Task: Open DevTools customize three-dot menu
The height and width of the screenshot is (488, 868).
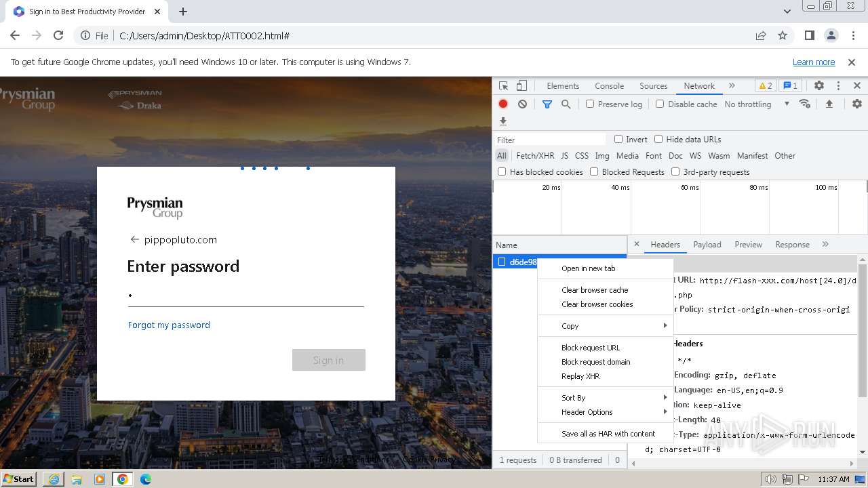Action: [x=838, y=86]
